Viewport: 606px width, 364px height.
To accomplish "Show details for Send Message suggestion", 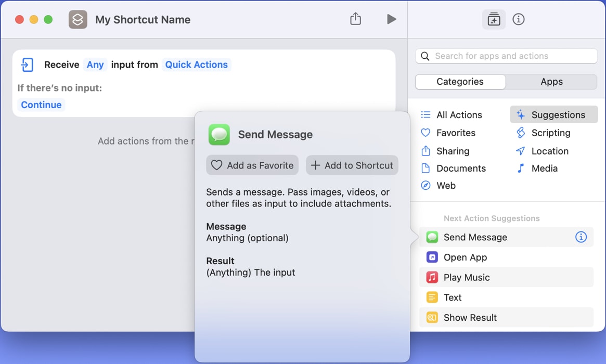I will click(582, 237).
